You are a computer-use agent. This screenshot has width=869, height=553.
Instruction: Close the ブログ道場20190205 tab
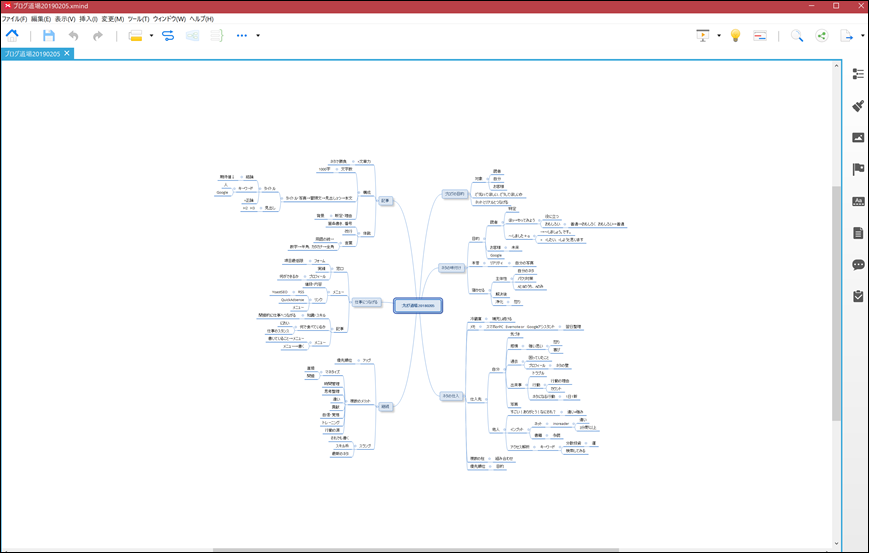pos(67,53)
